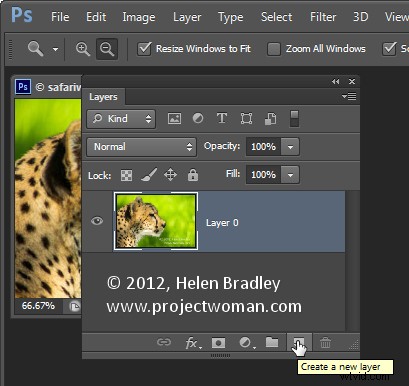Open the Layers panel flyout menu
409x386 pixels.
(349, 97)
